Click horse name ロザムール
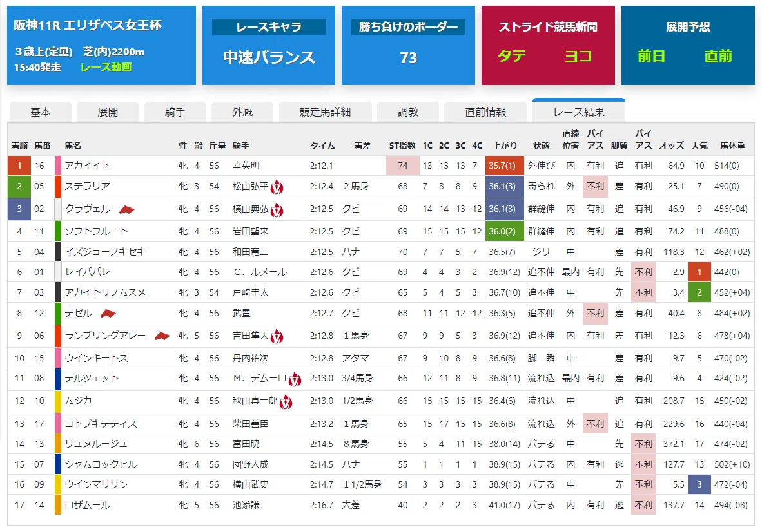 pyautogui.click(x=88, y=505)
